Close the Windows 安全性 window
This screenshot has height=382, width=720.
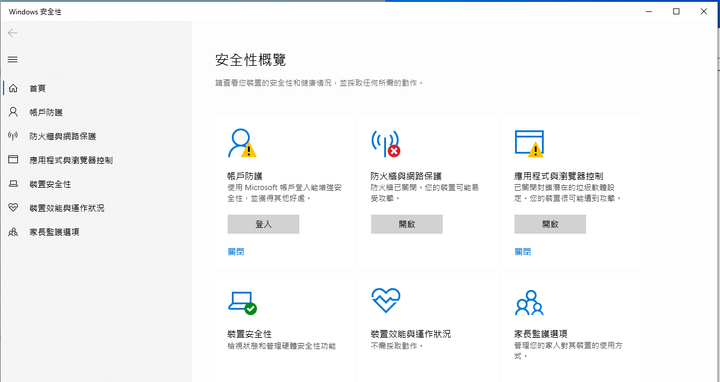(x=703, y=11)
